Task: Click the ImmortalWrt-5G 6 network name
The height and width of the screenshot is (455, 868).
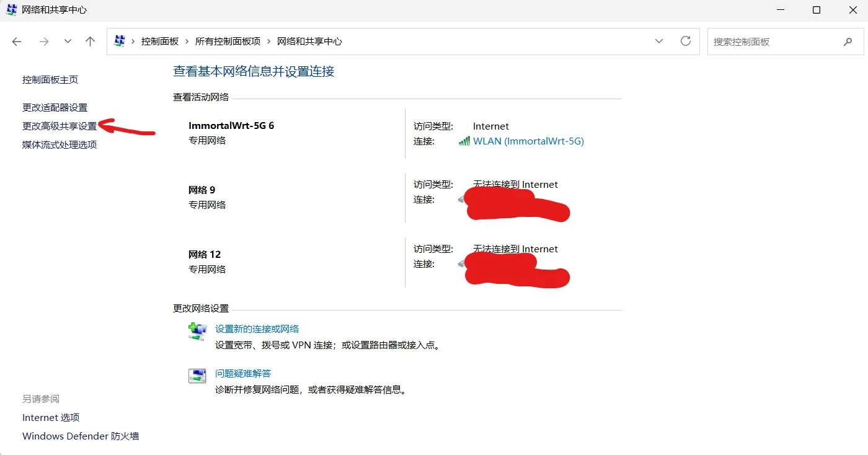Action: coord(231,126)
